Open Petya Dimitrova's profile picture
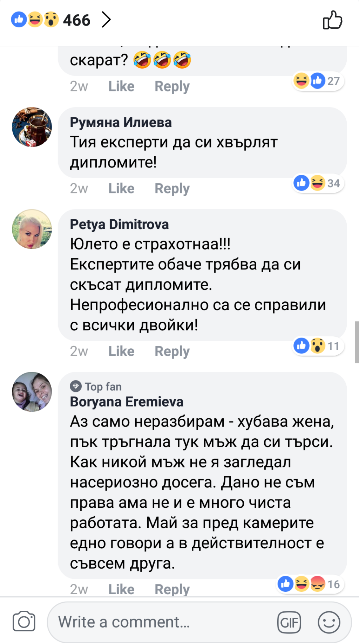This screenshot has height=644, width=359. (x=32, y=229)
